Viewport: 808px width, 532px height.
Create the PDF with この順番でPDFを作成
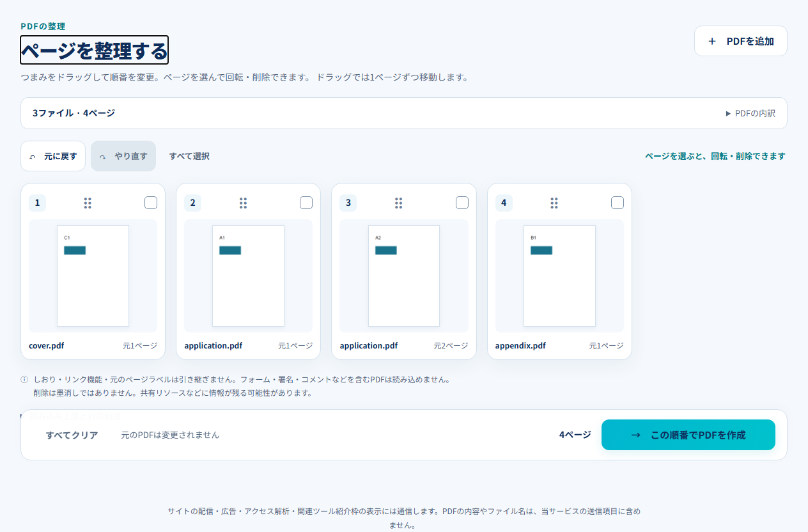688,435
